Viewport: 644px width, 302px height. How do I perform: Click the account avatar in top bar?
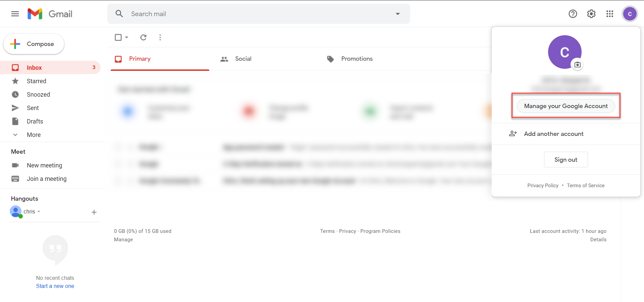tap(630, 14)
